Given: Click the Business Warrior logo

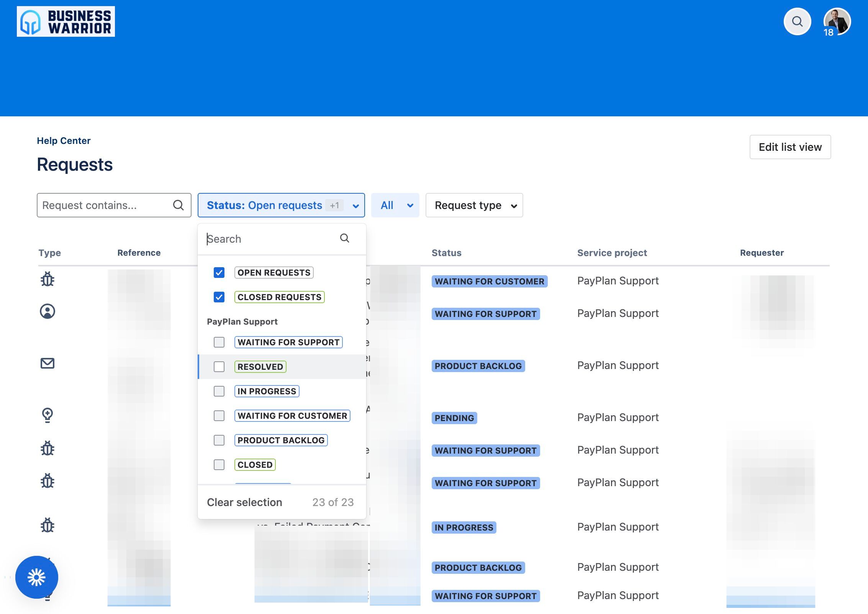Looking at the screenshot, I should pyautogui.click(x=66, y=21).
